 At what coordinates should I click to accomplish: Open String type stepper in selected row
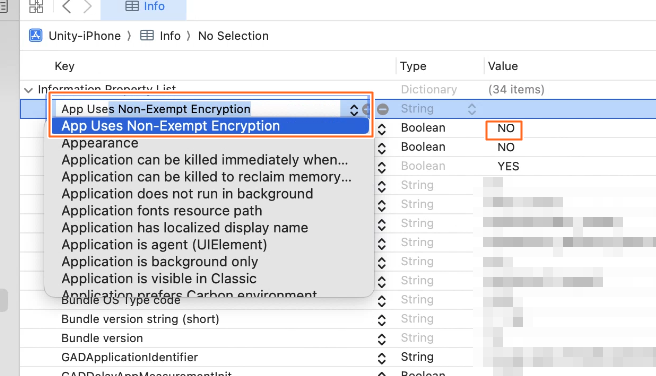(x=472, y=109)
